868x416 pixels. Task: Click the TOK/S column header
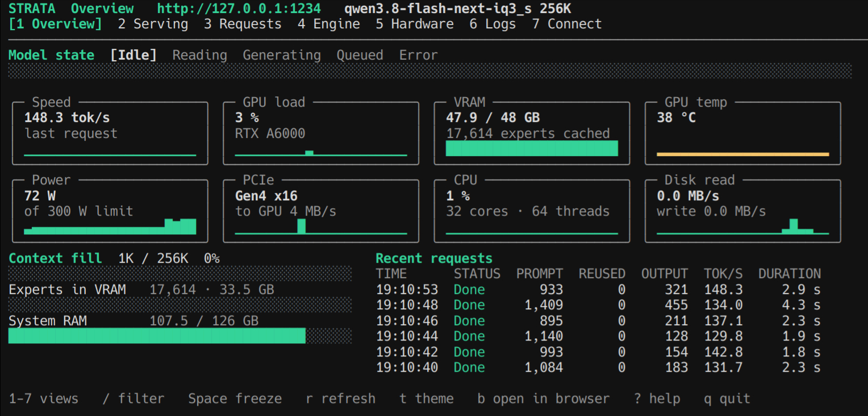point(723,274)
